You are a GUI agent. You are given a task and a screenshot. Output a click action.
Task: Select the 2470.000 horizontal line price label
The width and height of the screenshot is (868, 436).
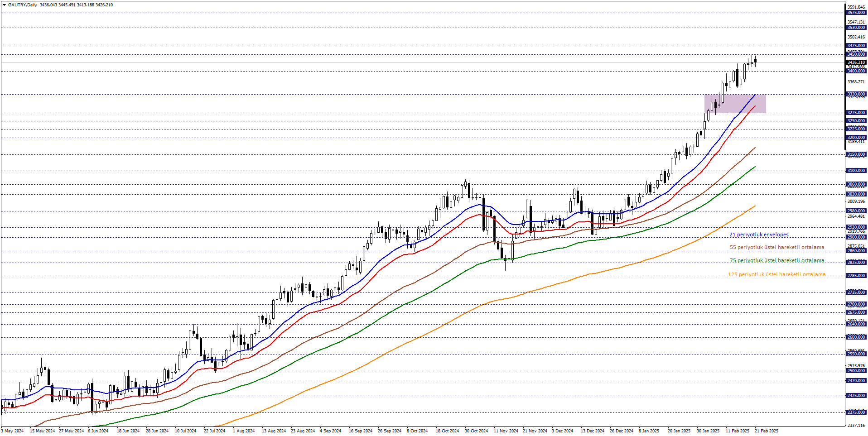point(856,381)
